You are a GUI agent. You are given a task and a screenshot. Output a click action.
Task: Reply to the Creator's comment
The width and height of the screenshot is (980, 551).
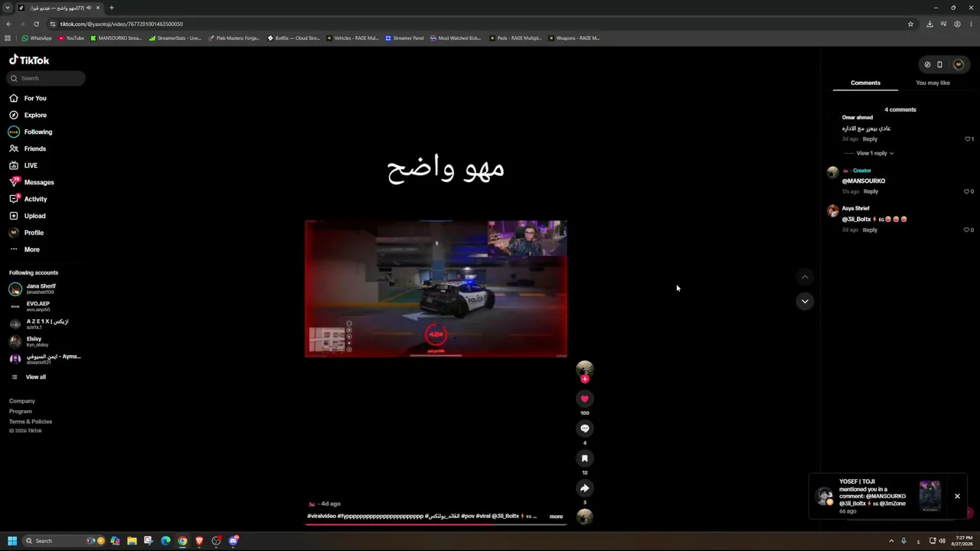(871, 191)
